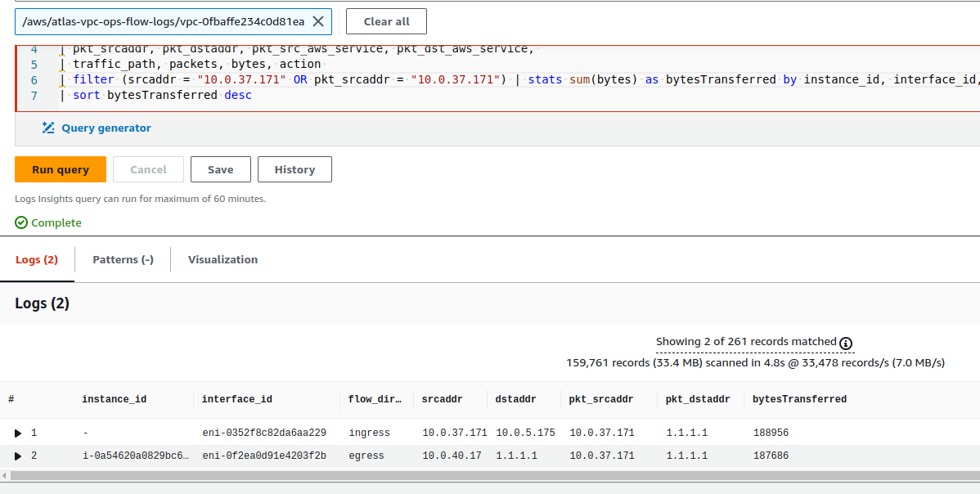Click the # column header
This screenshot has height=494, width=980.
coord(11,400)
